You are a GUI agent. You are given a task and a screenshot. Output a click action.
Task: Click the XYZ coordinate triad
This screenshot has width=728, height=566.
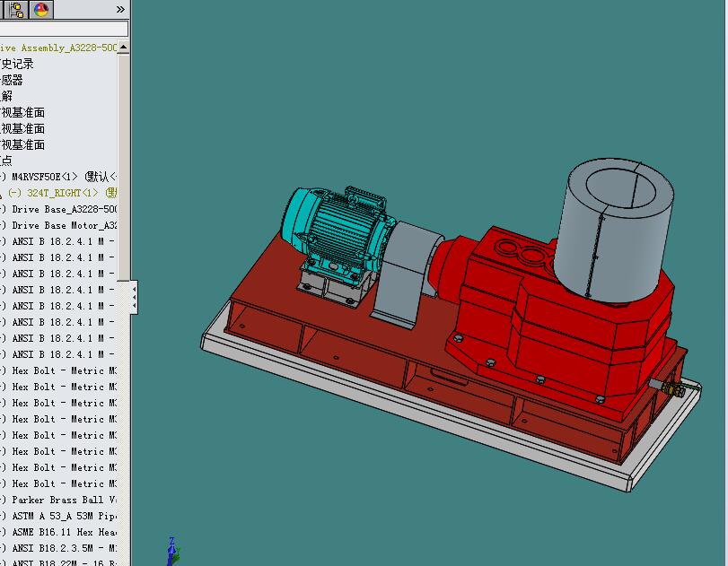click(x=172, y=551)
